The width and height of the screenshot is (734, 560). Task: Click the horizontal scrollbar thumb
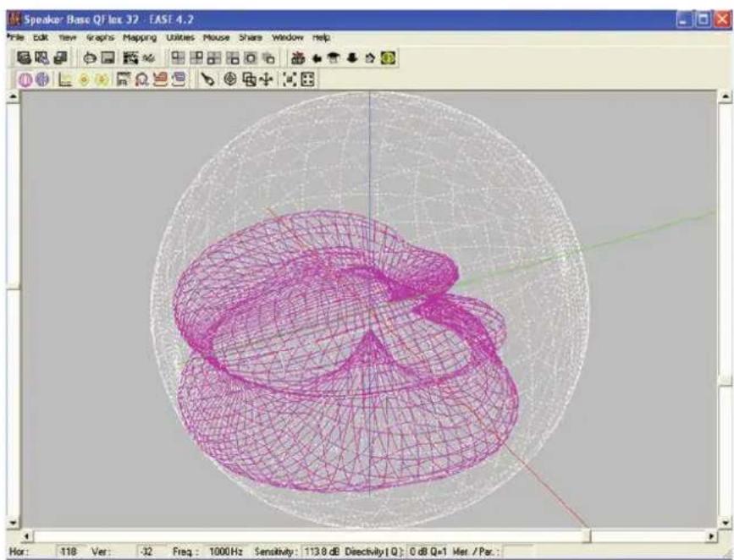click(588, 536)
